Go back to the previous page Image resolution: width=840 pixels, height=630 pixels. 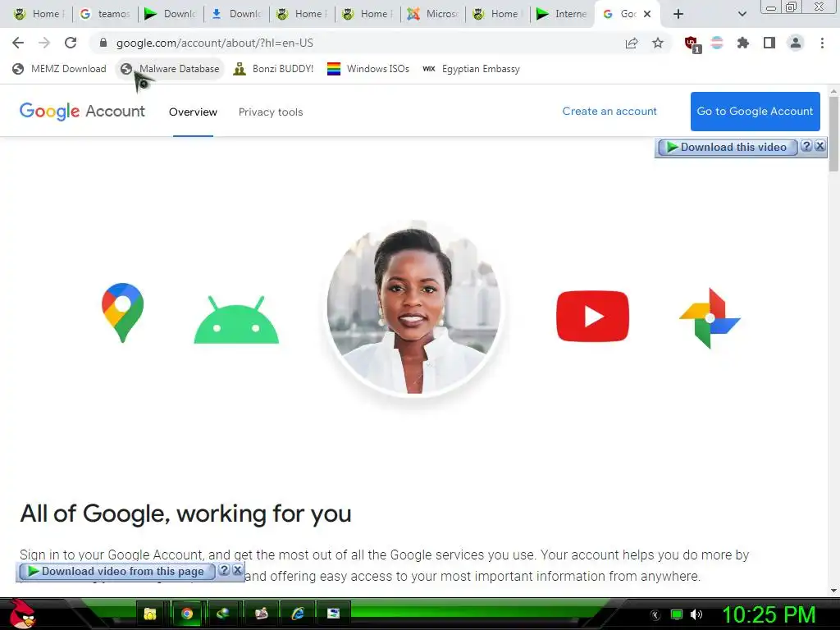click(x=18, y=43)
